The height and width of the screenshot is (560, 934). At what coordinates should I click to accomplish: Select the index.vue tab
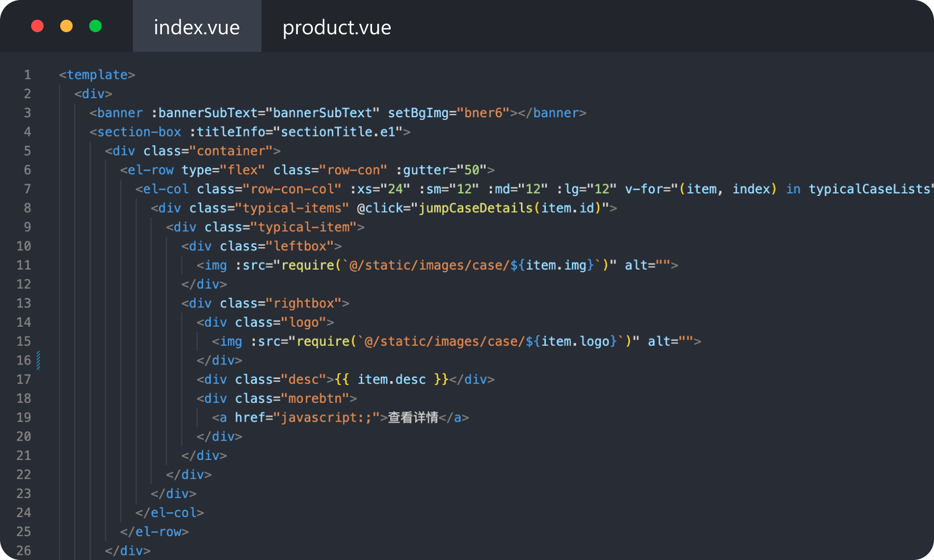pyautogui.click(x=196, y=27)
